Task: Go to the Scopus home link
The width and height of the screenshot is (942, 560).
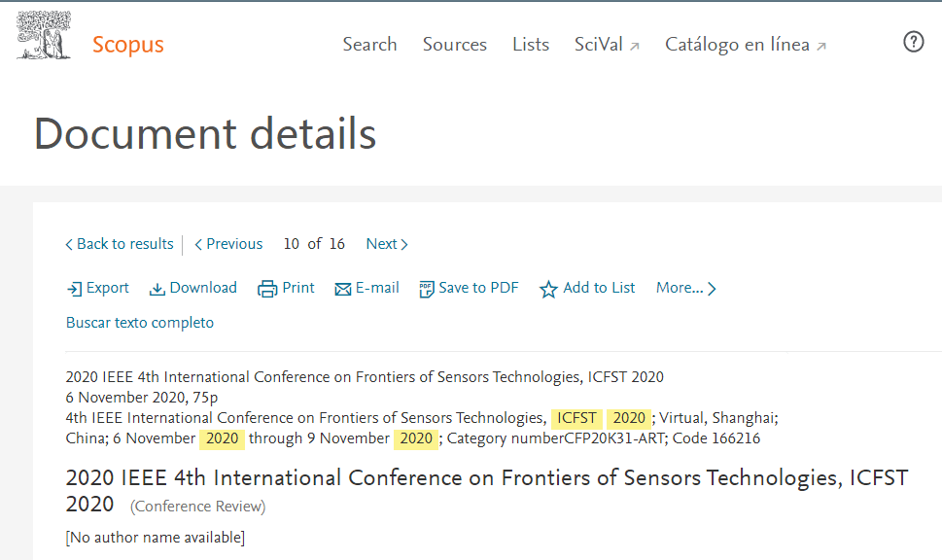Action: tap(128, 45)
